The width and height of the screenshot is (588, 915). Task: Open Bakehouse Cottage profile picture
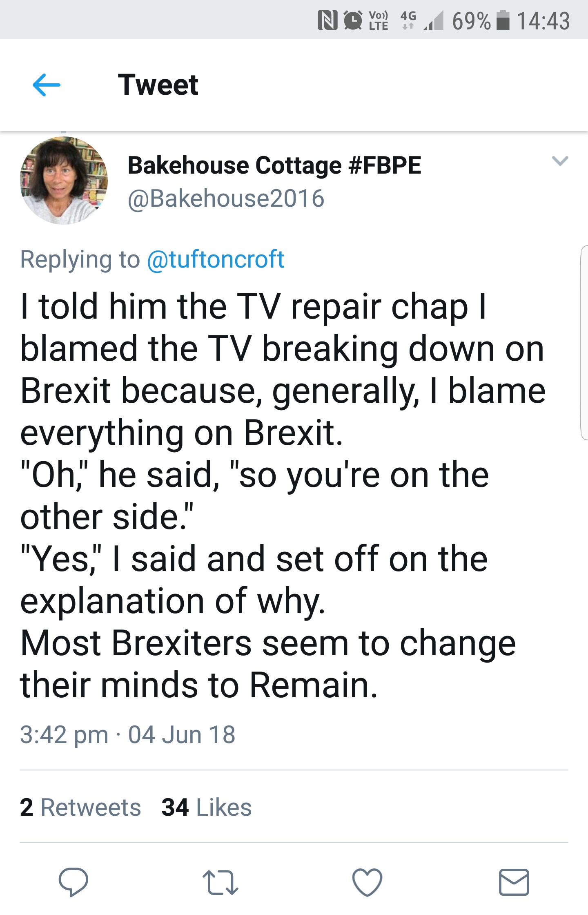(x=64, y=180)
